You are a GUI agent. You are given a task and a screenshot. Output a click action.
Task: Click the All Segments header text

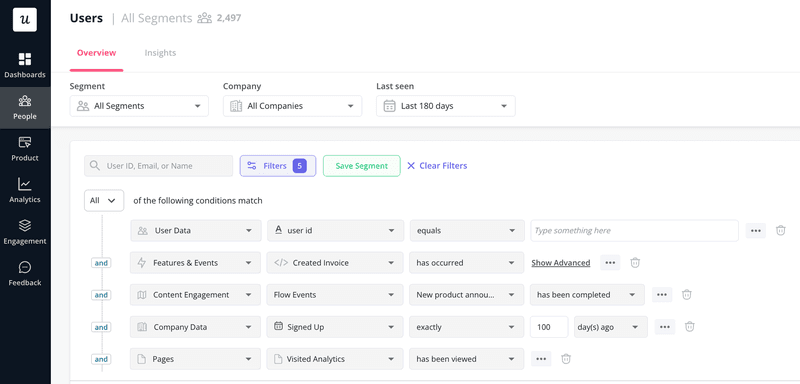point(157,18)
